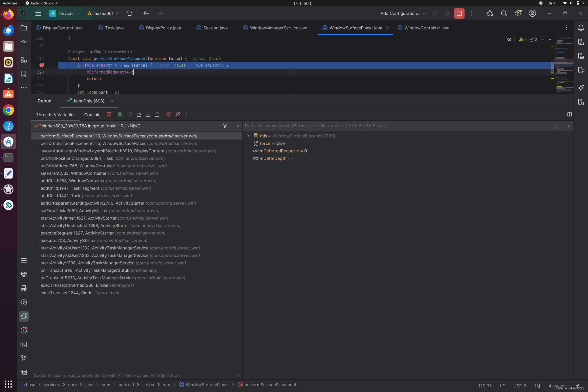Click the rollback undo arrow in toolbar
Viewport: 588px width, 392px height.
[x=129, y=13]
